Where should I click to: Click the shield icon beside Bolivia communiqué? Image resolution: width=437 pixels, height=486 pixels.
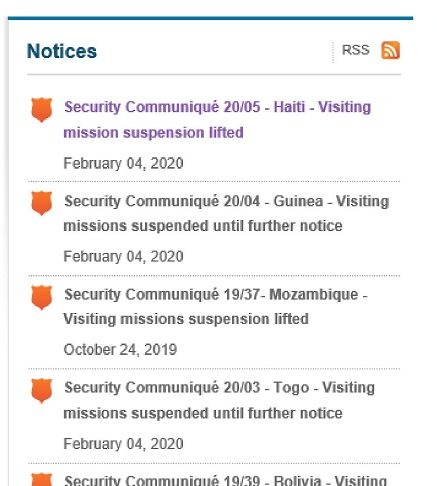pos(42,479)
